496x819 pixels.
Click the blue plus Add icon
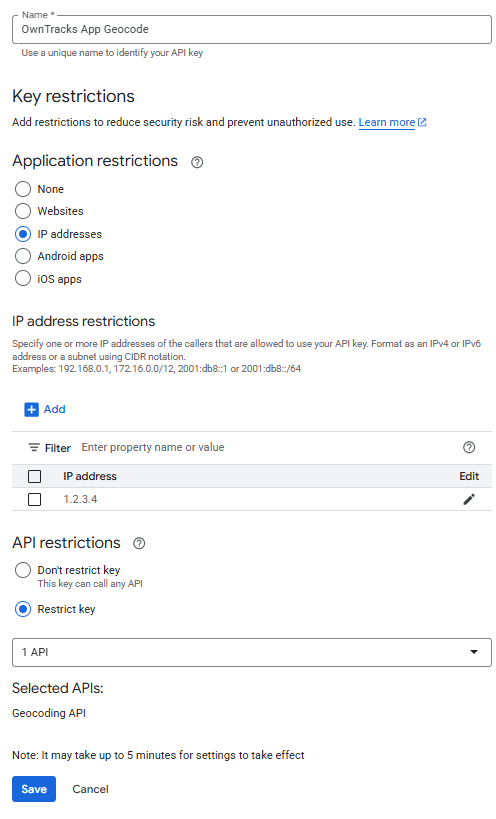[31, 410]
